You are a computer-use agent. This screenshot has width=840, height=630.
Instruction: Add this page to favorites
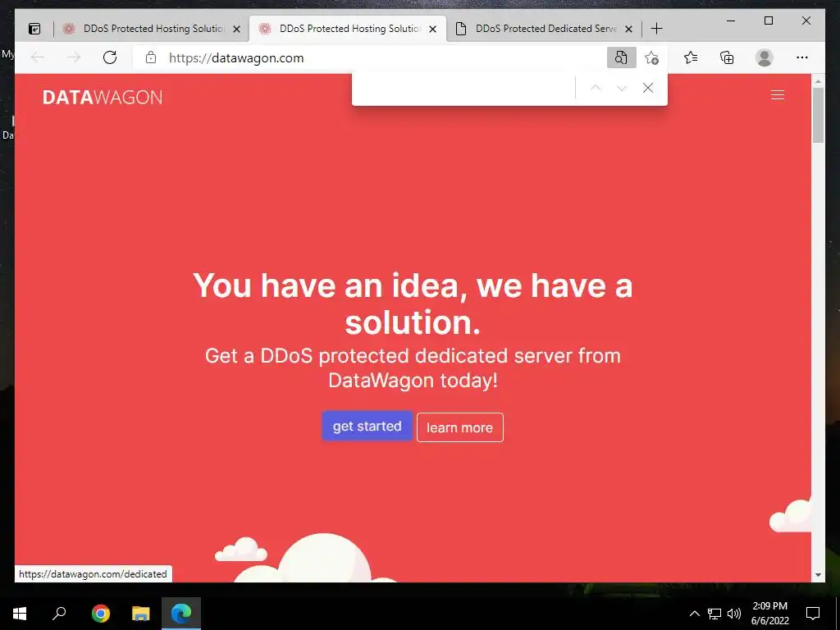coord(651,58)
